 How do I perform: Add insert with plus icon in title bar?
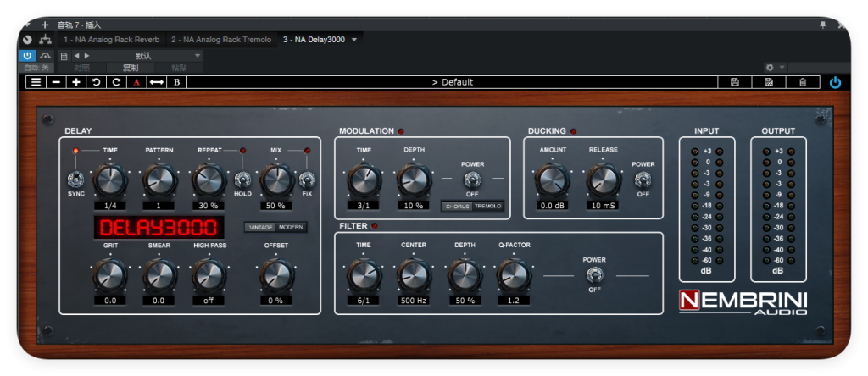point(45,25)
